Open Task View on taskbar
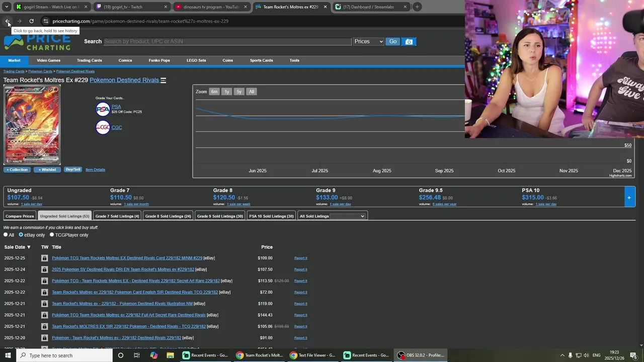 coord(136,355)
